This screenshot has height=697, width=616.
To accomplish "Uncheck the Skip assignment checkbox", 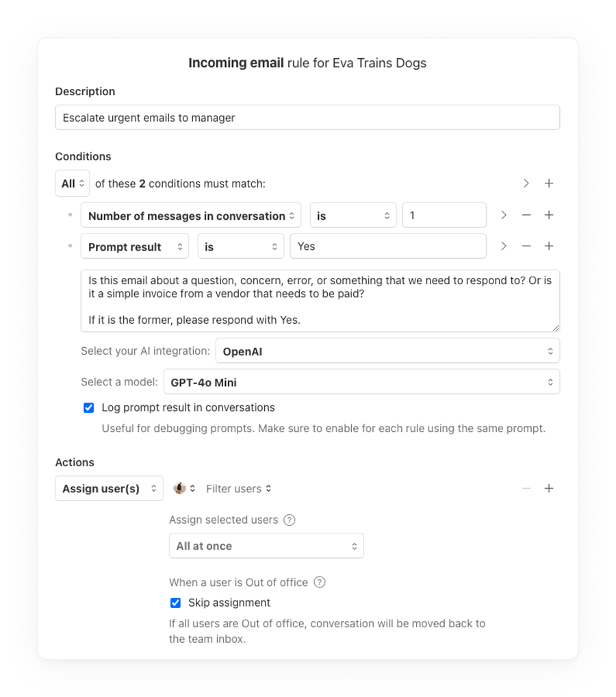I will (x=176, y=603).
